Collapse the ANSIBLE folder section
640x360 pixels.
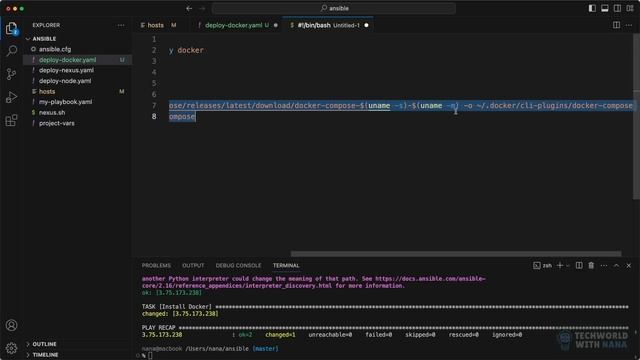pos(44,39)
